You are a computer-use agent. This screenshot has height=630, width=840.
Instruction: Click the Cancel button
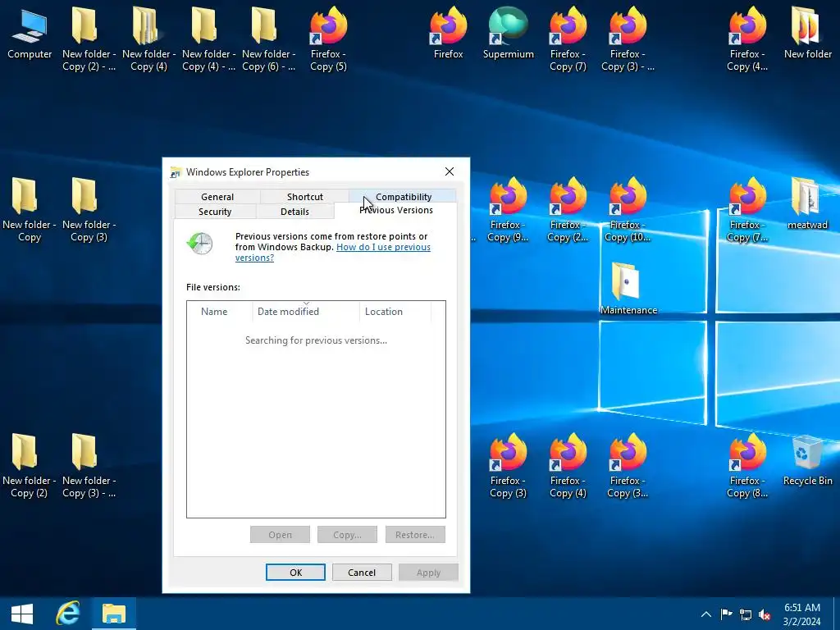pos(362,572)
